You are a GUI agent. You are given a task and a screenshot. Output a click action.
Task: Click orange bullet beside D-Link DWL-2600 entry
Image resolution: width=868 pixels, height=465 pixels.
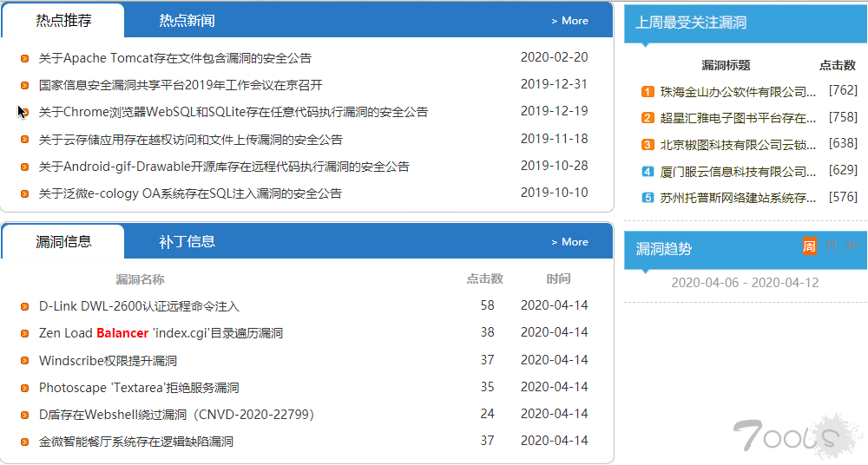pos(25,306)
